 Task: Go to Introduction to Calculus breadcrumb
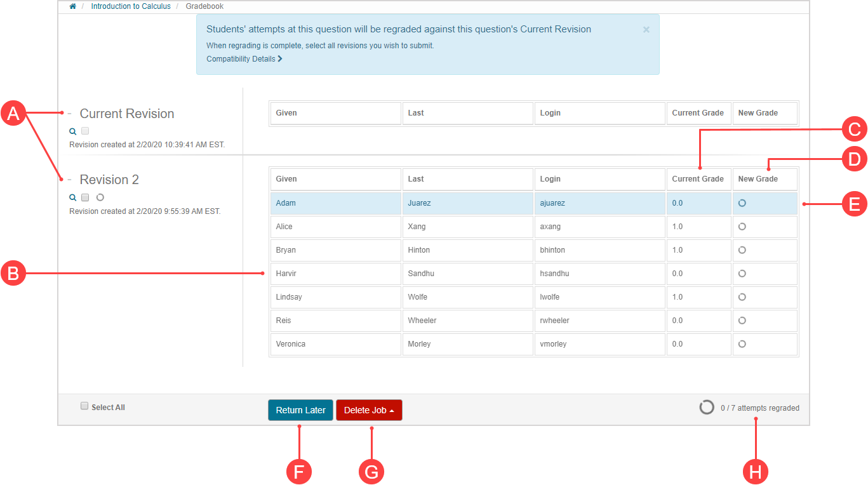pyautogui.click(x=131, y=6)
